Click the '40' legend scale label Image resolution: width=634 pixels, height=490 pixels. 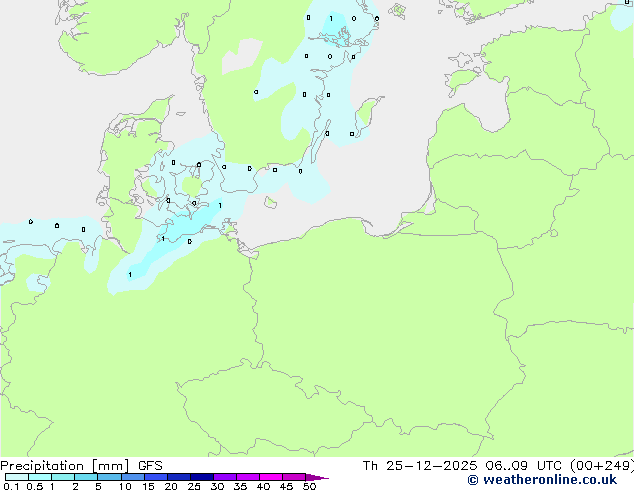[263, 486]
